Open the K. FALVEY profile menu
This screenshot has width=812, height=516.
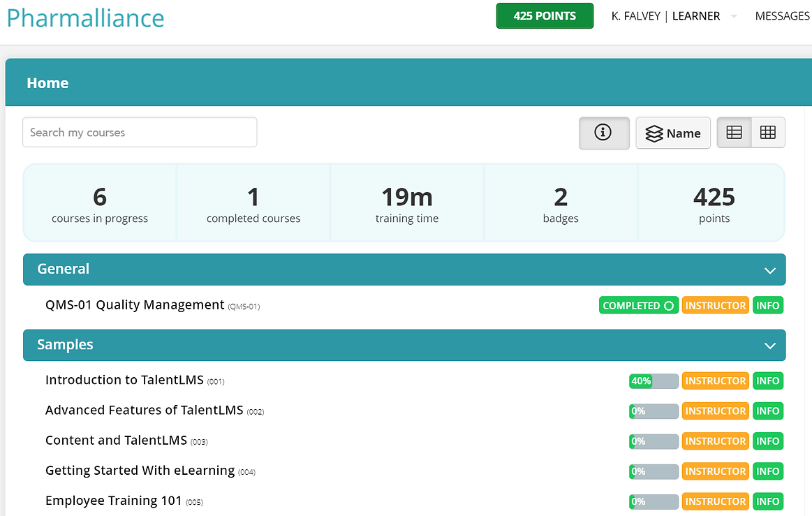coord(636,16)
